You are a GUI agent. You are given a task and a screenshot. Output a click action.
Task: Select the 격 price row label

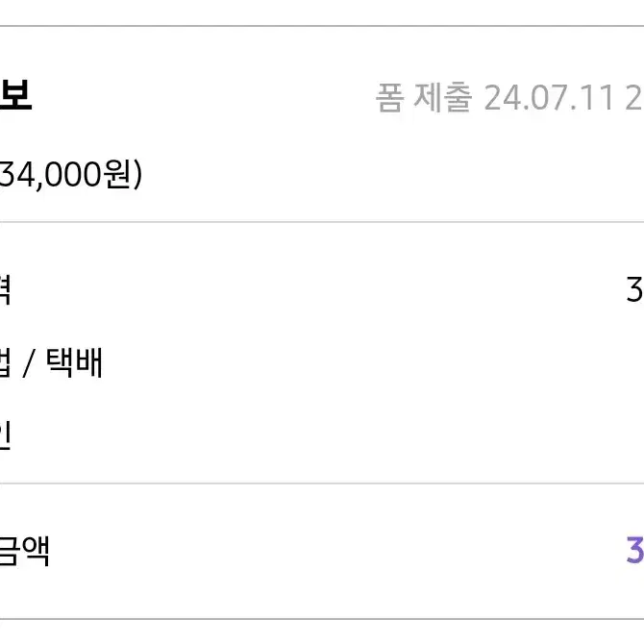click(x=5, y=290)
